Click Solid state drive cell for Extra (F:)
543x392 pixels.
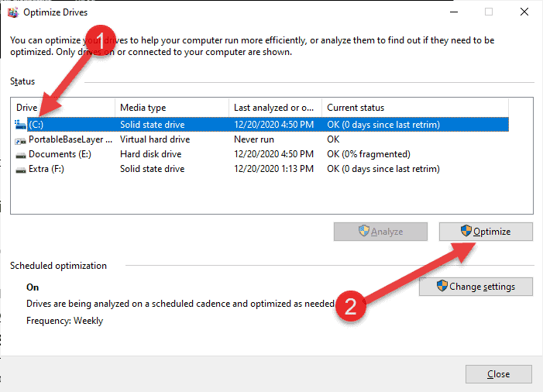[152, 169]
